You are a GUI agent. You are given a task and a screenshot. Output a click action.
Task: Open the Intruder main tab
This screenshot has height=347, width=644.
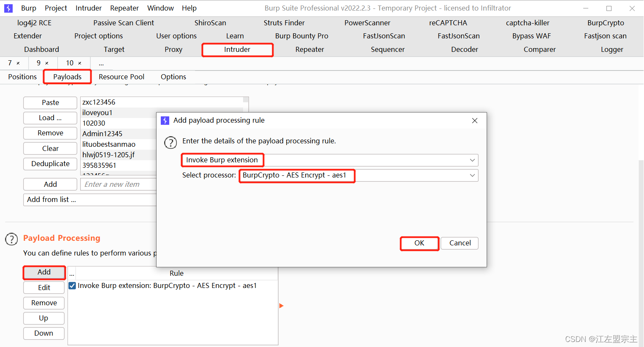pyautogui.click(x=237, y=49)
